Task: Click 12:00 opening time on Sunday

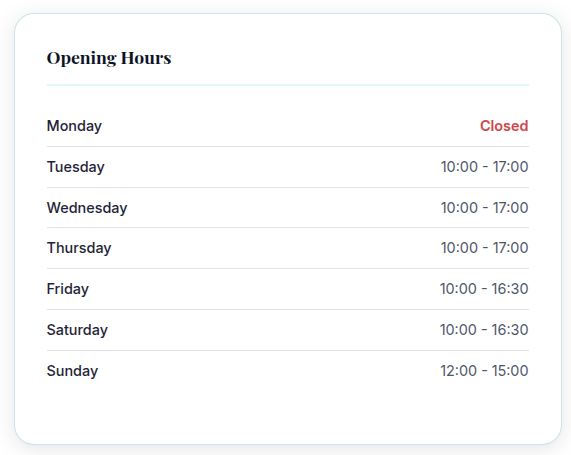Action: point(459,371)
